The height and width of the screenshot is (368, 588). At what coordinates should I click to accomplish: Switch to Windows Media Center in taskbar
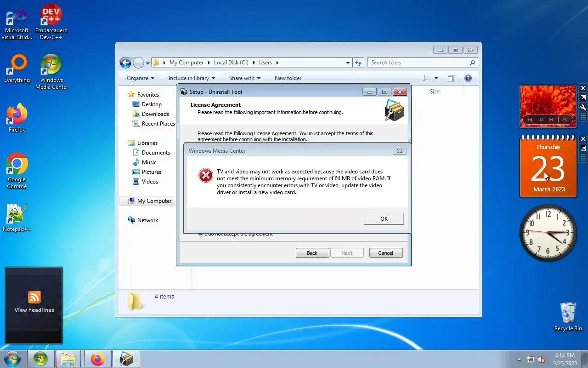[x=40, y=359]
